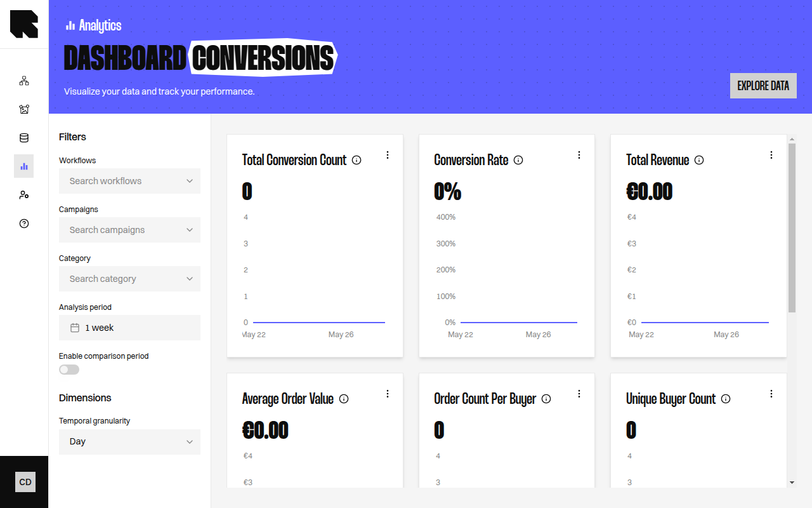Click the Total Revenue title
The width and height of the screenshot is (812, 508).
pos(657,160)
